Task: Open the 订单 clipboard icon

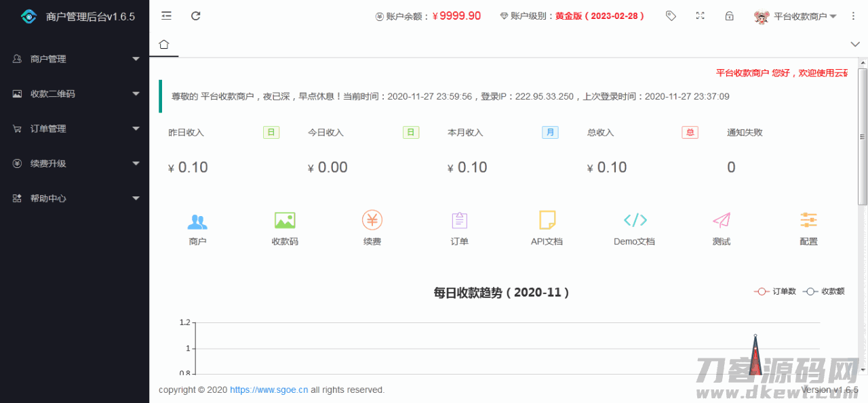Action: [x=460, y=221]
